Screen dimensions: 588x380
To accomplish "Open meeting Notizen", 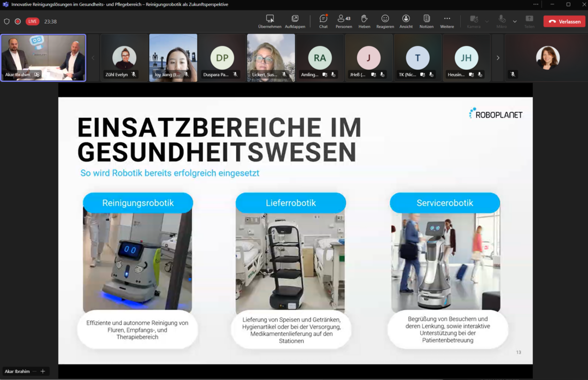I will 427,21.
